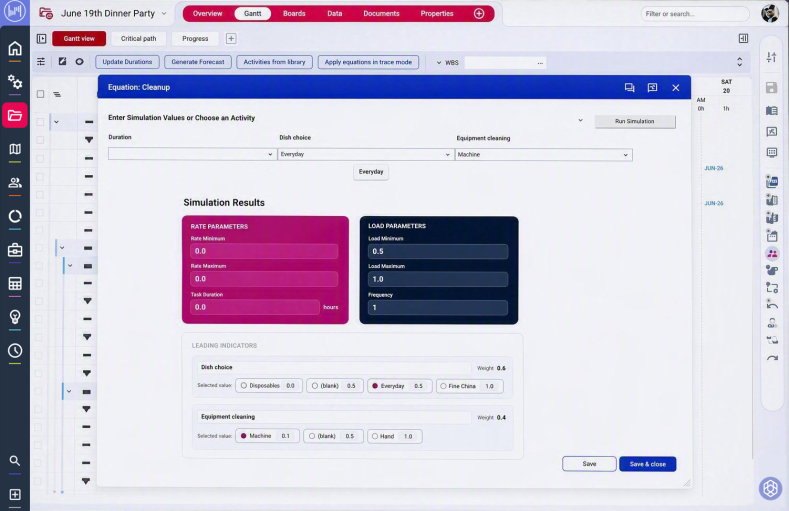789x511 pixels.
Task: Open the settings gears icon in sidebar
Action: point(15,81)
